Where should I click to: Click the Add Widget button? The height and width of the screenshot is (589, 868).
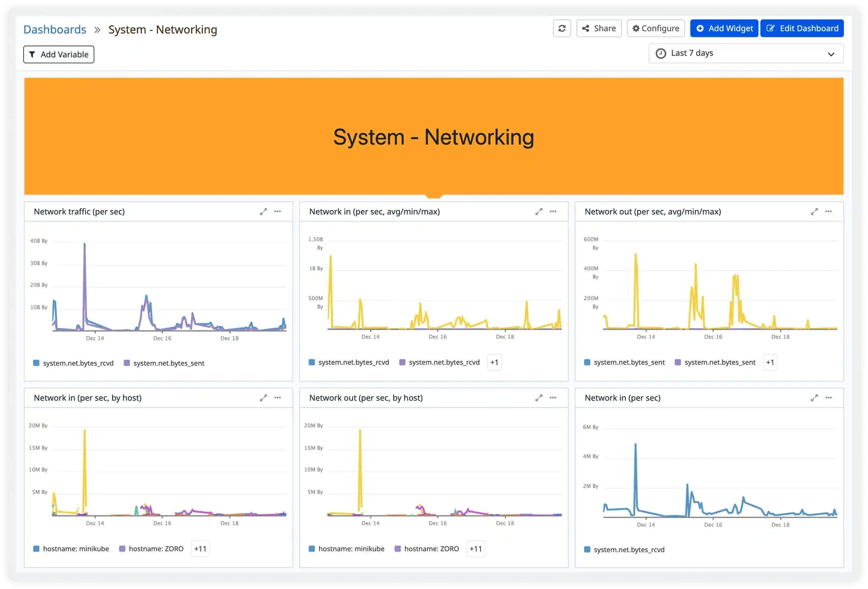[724, 28]
